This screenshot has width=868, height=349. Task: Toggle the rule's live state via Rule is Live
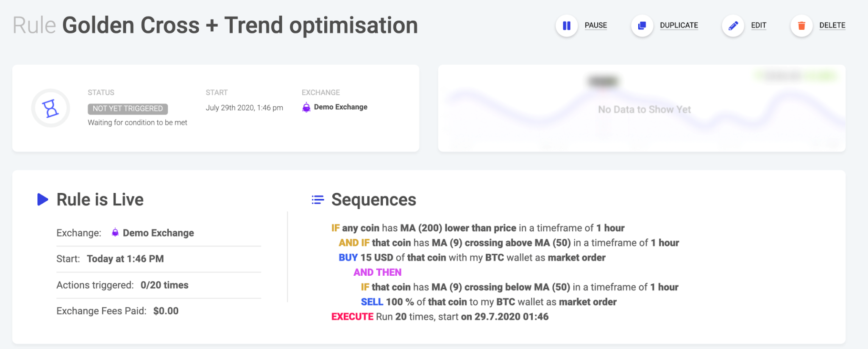(100, 199)
